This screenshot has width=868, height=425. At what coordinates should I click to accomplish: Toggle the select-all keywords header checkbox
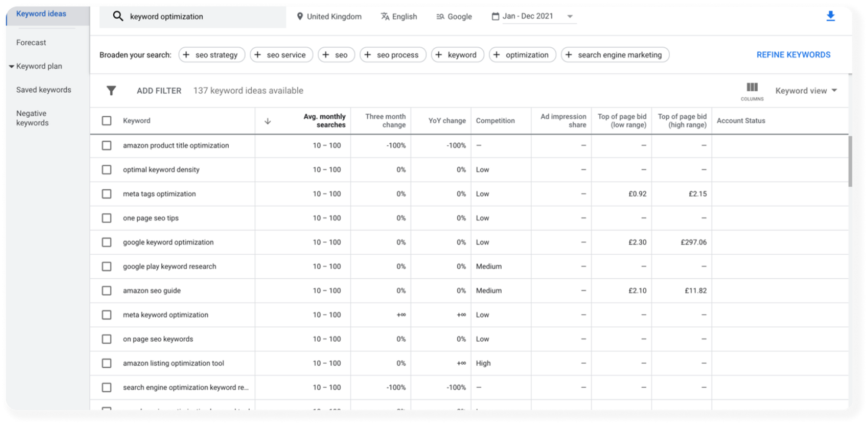(x=106, y=121)
